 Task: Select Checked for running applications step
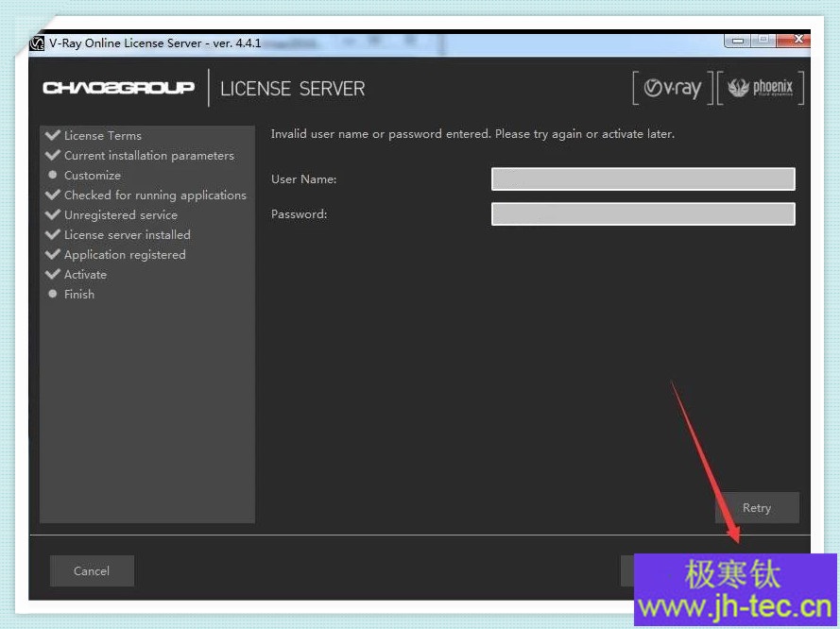point(155,195)
